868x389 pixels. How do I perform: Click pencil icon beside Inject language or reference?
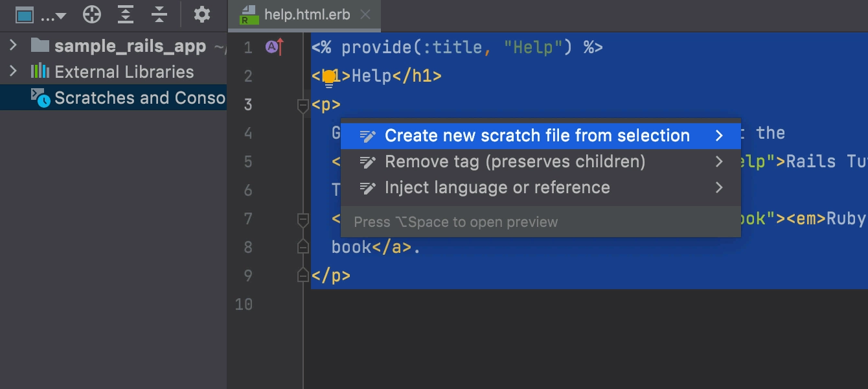pos(368,187)
